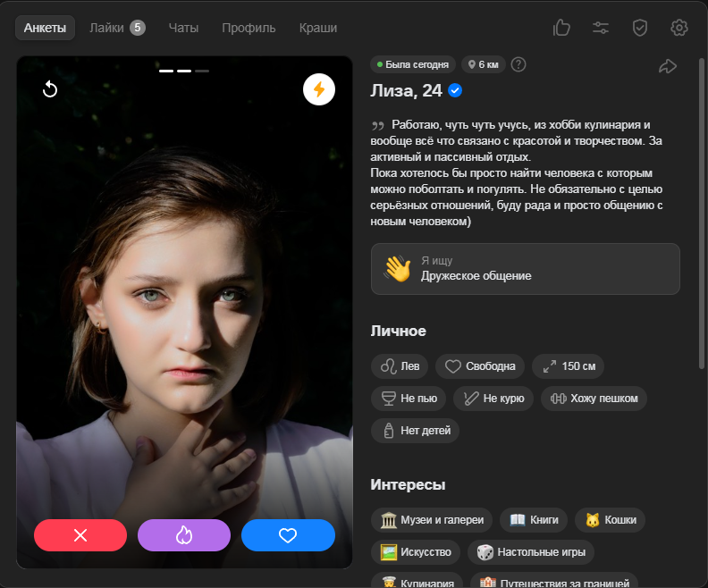Click the Личное section heading
The width and height of the screenshot is (708, 588).
coord(399,331)
